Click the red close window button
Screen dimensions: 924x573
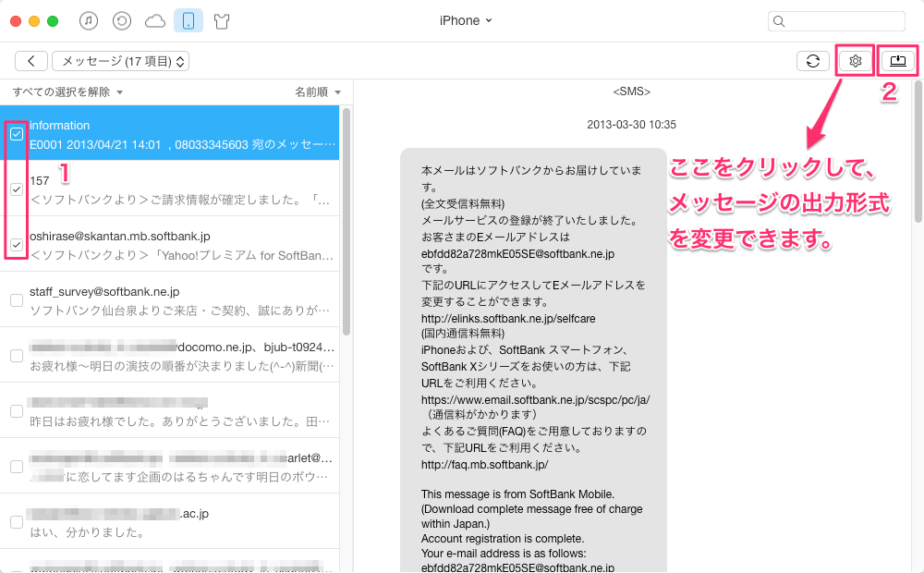16,21
